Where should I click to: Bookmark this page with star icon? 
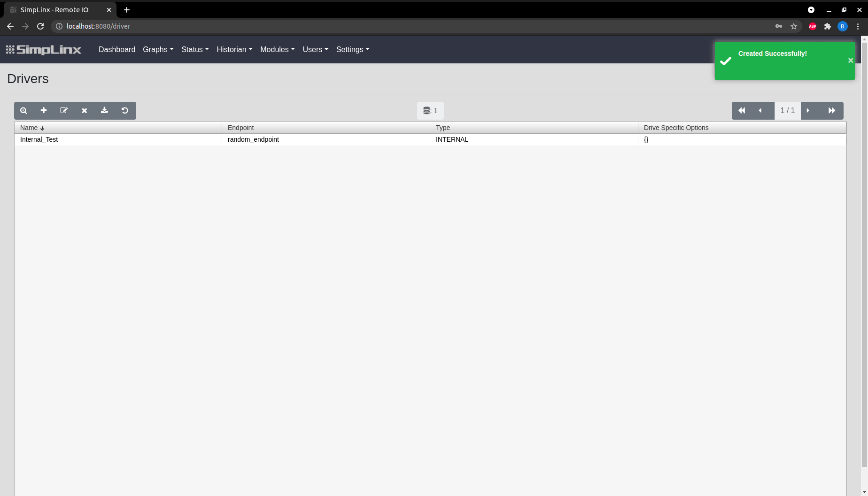(794, 26)
